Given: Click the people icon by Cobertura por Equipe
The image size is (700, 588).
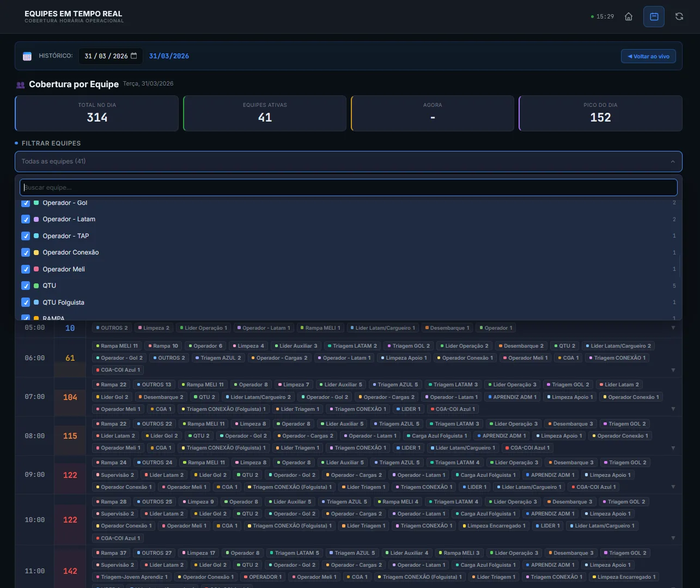Looking at the screenshot, I should (21, 84).
